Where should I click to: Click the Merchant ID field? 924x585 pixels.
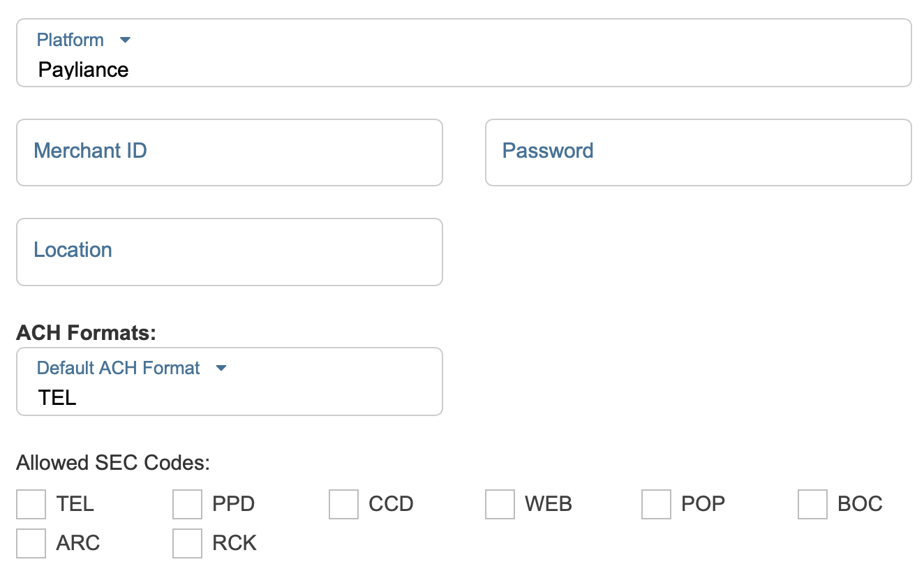[229, 152]
